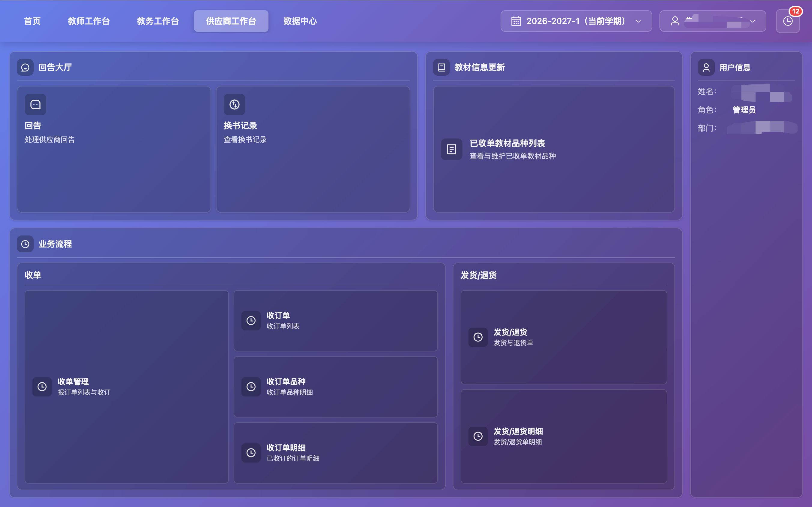Click the 教材信息更新 section icon
The image size is (812, 507).
pos(441,67)
